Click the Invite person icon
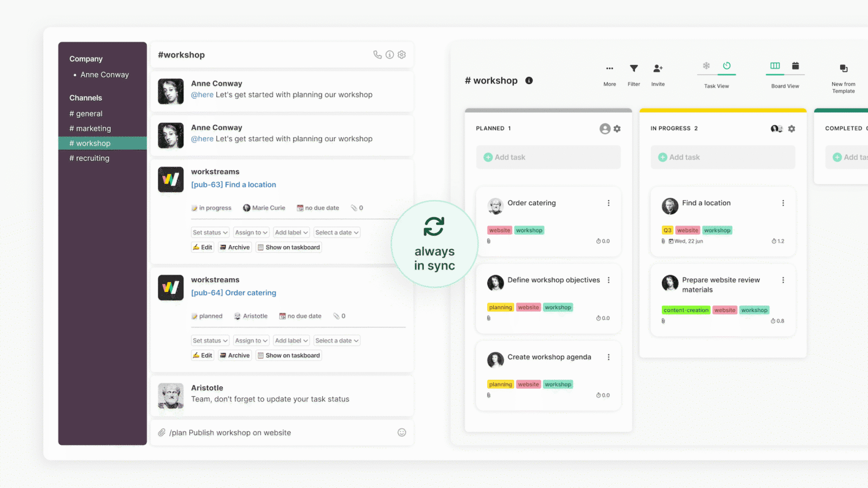This screenshot has height=488, width=868. 658,69
